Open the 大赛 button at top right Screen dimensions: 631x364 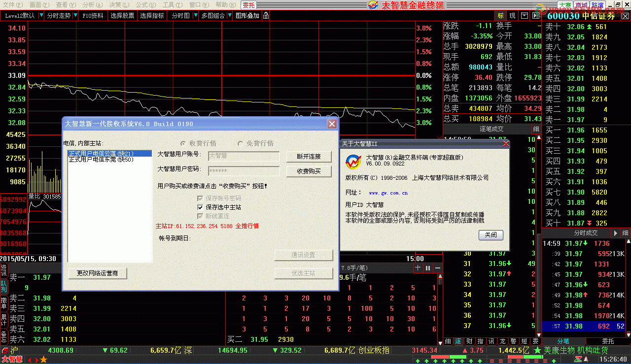[564, 5]
